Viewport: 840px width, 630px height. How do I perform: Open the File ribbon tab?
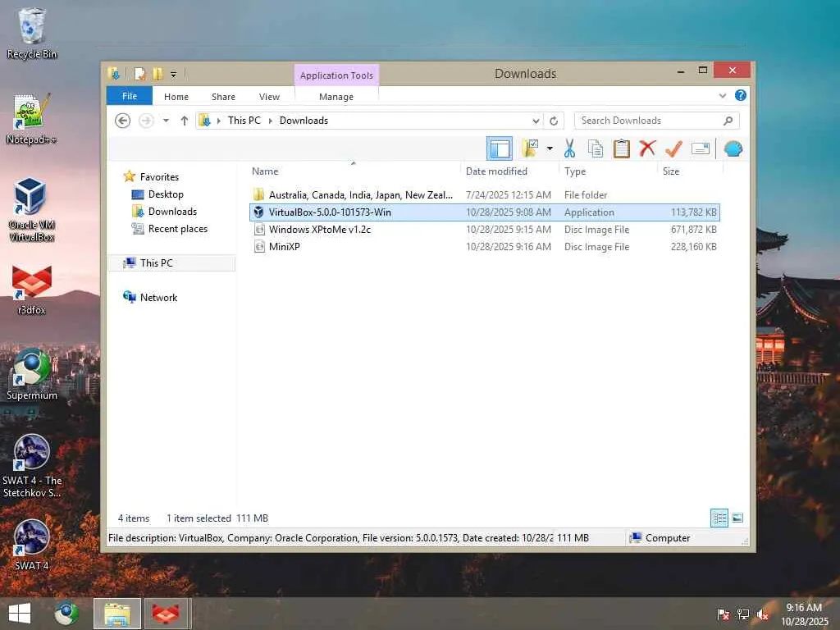click(x=130, y=96)
